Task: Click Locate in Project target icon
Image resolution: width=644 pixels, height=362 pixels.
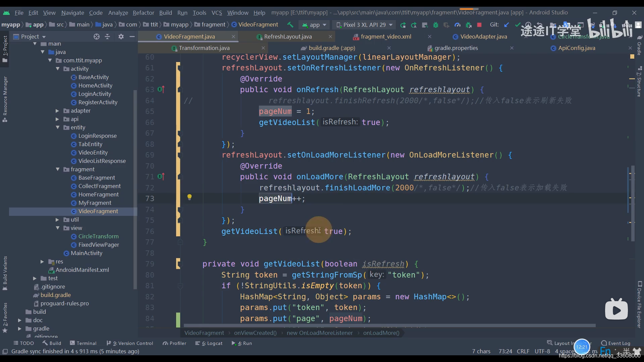Action: [x=97, y=37]
